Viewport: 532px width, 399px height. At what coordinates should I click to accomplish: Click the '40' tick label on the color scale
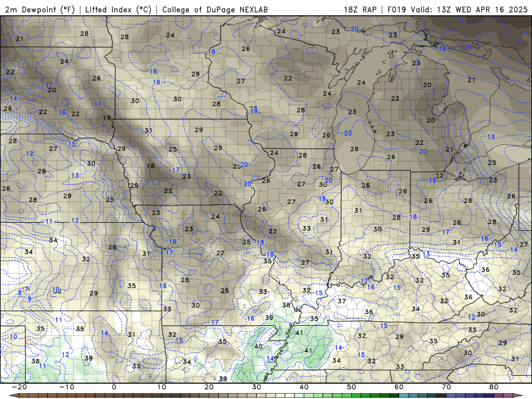(305, 387)
